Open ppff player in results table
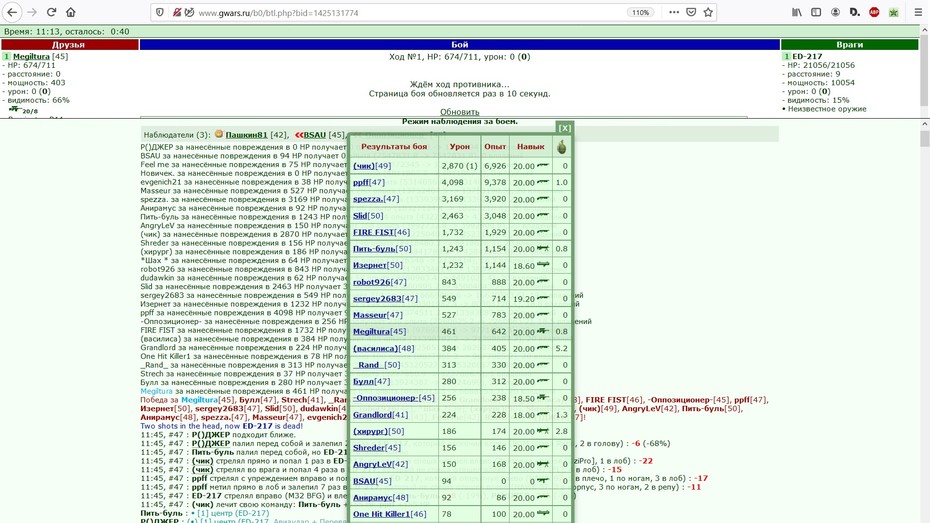 coord(361,183)
